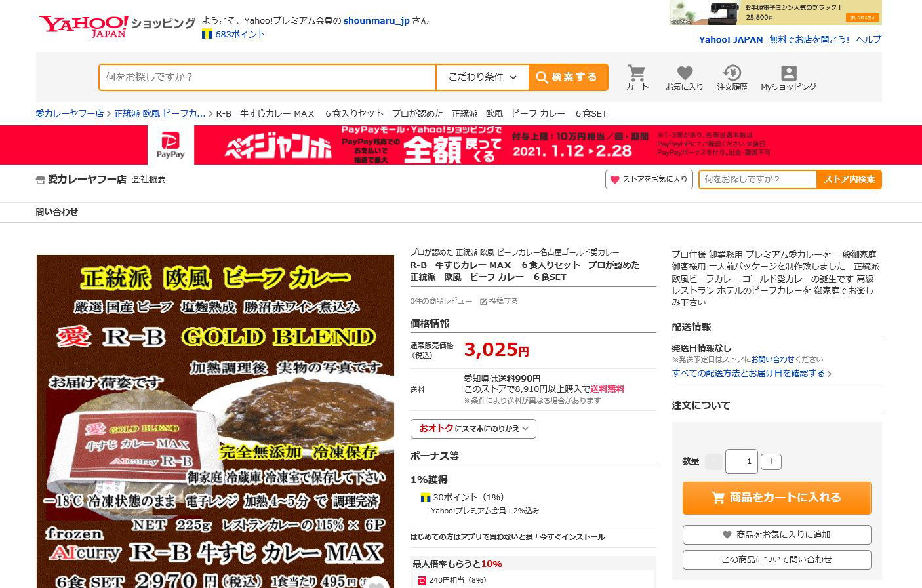The width and height of the screenshot is (922, 588).
Task: Open all delivery methods and dates link
Action: coord(752,373)
